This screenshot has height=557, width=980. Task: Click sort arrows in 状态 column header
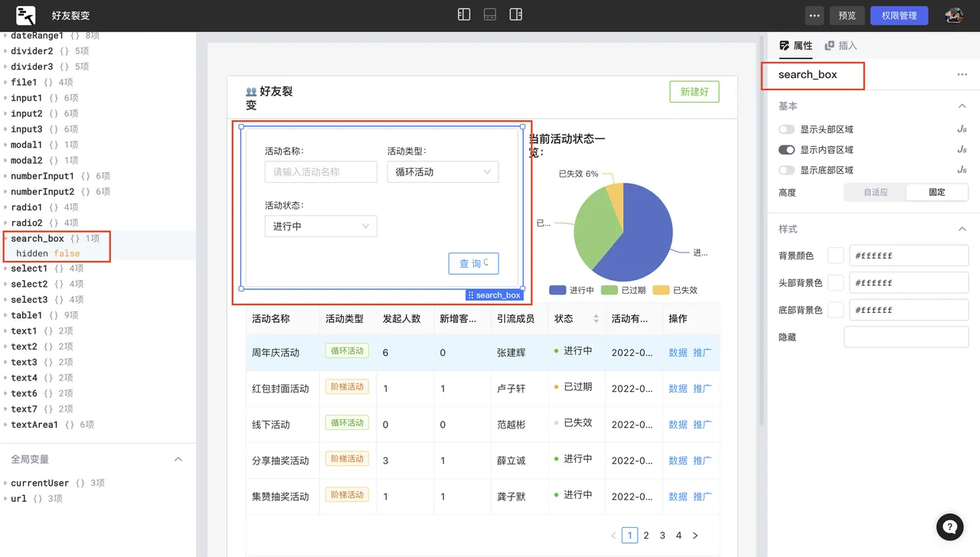tap(596, 319)
